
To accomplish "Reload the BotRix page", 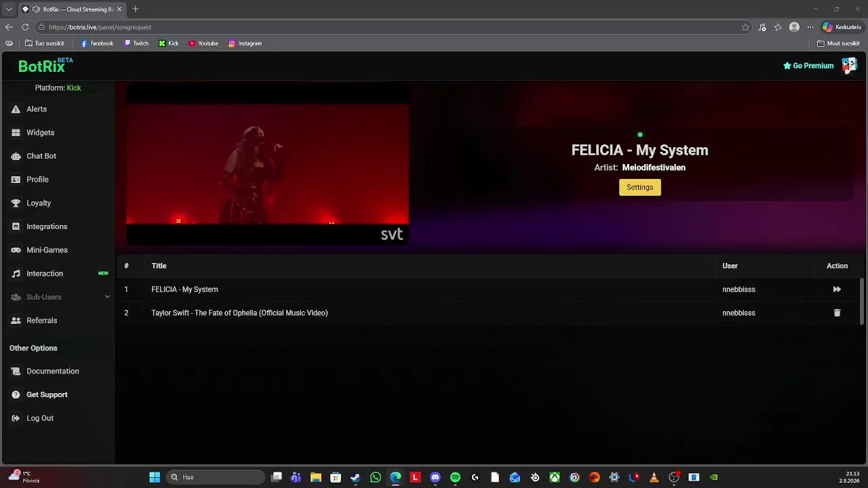I will (25, 27).
